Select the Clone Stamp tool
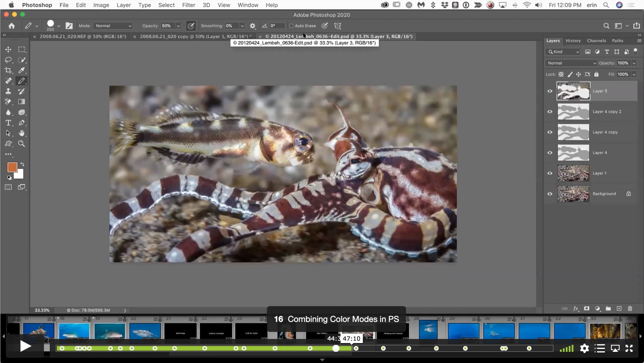Image resolution: width=644 pixels, height=363 pixels. point(8,91)
